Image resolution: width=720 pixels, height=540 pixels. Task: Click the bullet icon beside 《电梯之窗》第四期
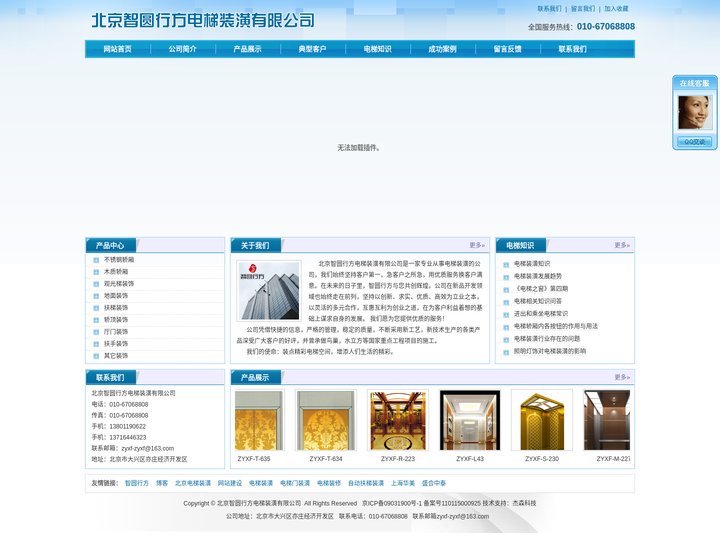tap(506, 290)
